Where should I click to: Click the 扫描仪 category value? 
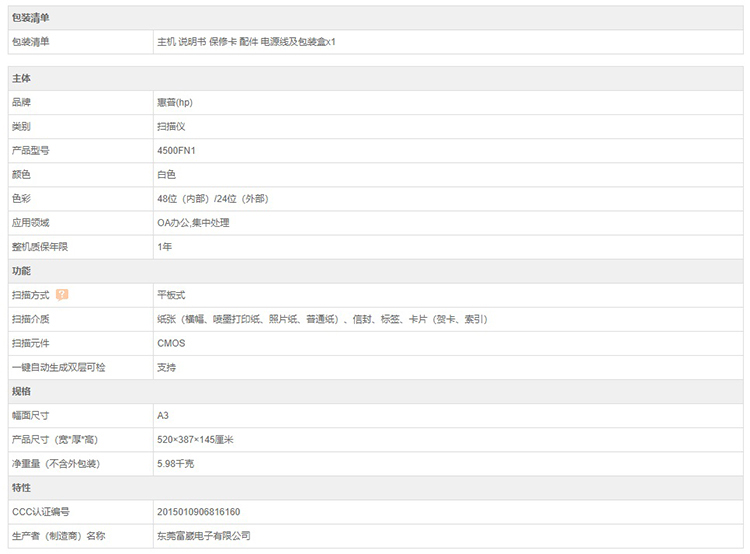[171, 127]
